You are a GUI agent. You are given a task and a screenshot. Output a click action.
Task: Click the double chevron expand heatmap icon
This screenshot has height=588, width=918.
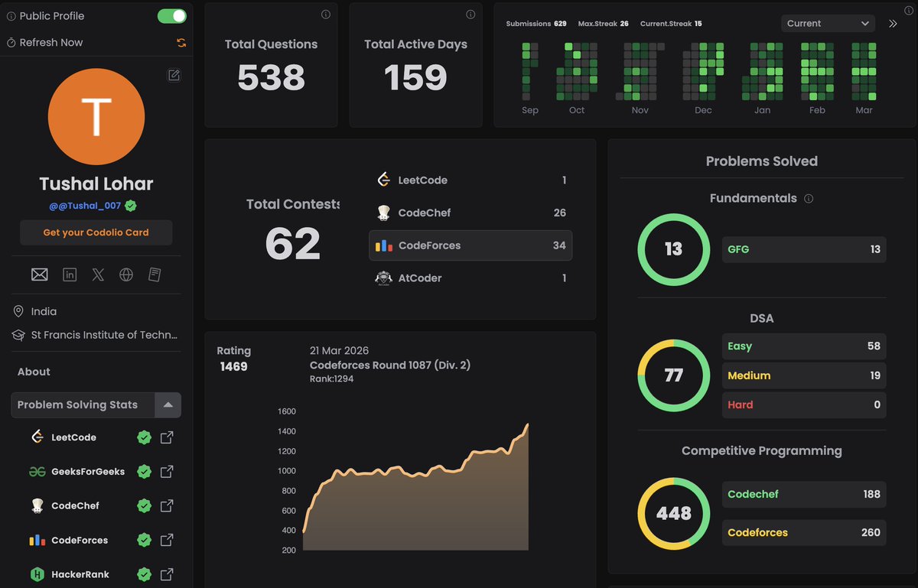point(893,24)
